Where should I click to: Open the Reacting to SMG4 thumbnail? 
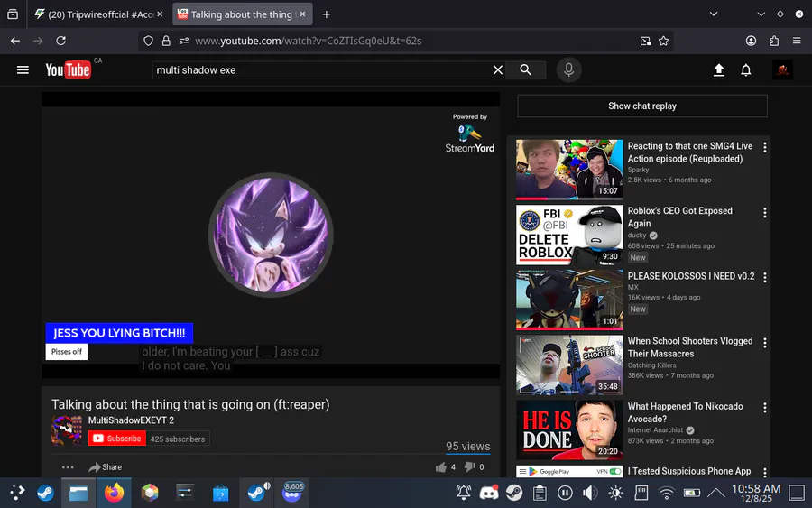[x=569, y=170]
